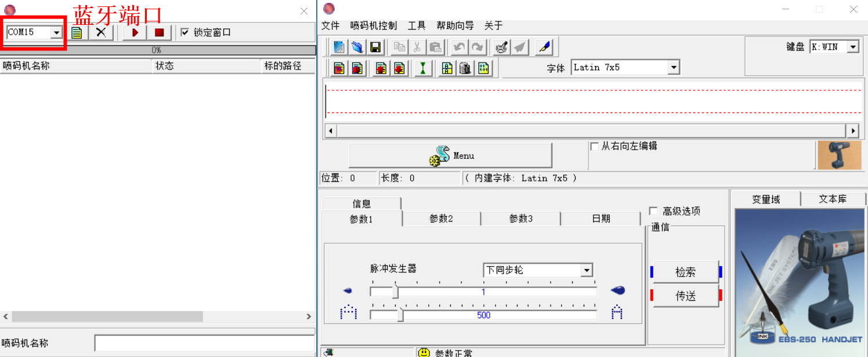The width and height of the screenshot is (868, 357).
Task: Click the open folder icon
Action: tap(357, 47)
